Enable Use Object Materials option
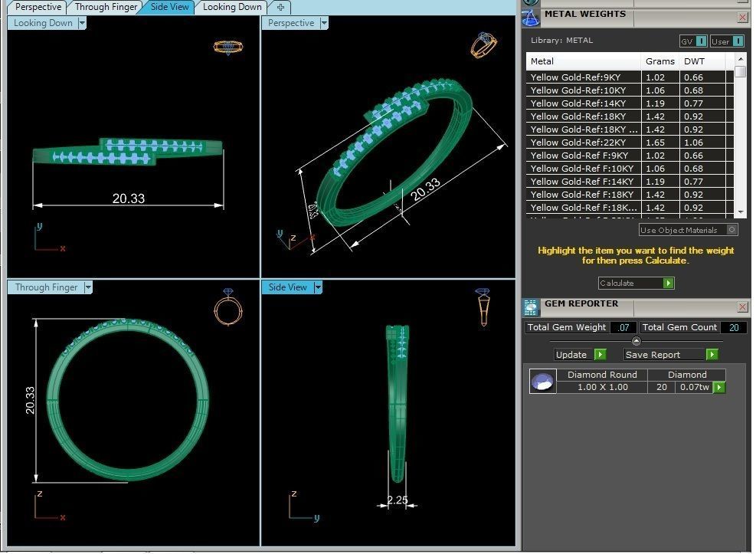This screenshot has width=756, height=554. pos(731,230)
